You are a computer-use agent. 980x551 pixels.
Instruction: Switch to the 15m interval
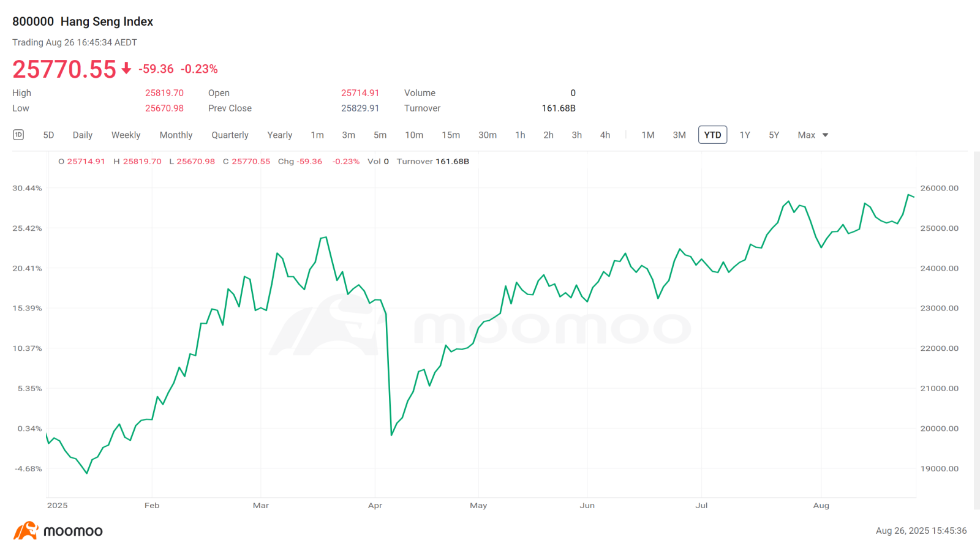pos(451,135)
